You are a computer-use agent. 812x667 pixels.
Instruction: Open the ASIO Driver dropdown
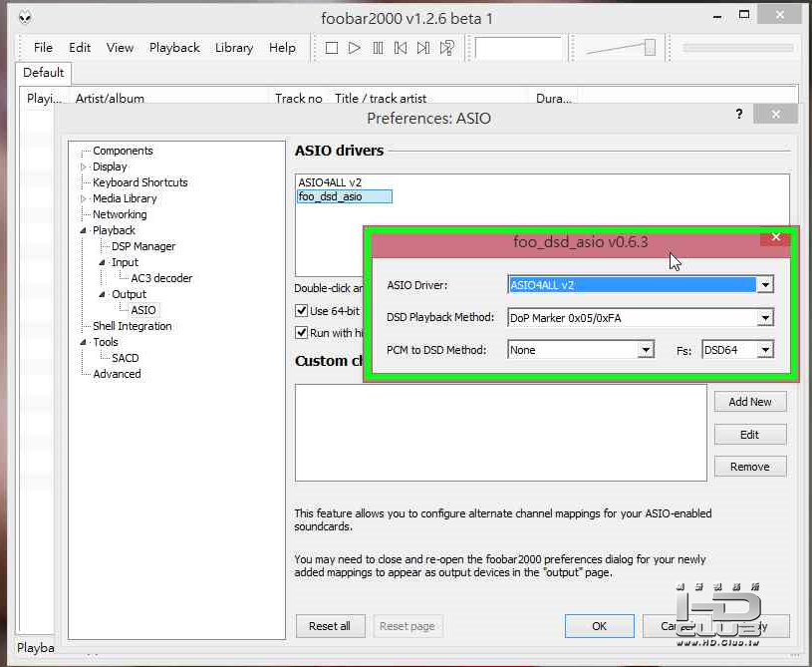click(x=765, y=284)
